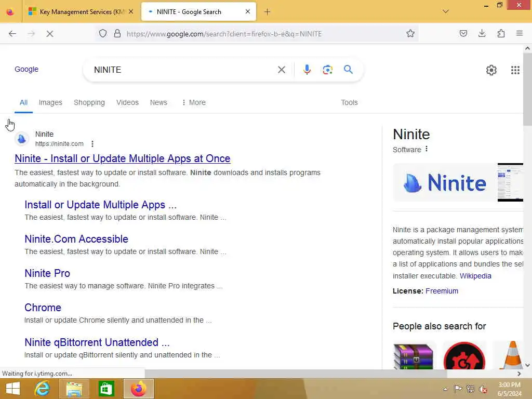
Task: Close the Key Management Services tab
Action: (131, 11)
